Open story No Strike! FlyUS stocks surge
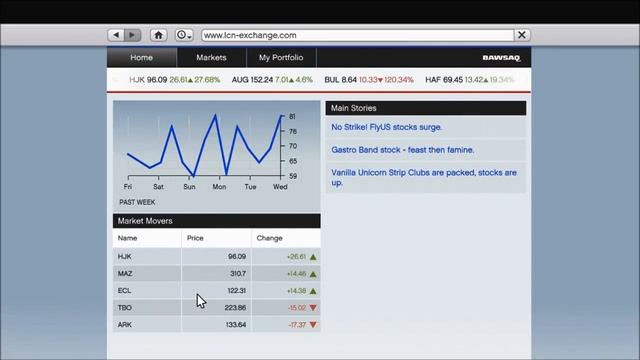640x360 pixels. click(387, 127)
